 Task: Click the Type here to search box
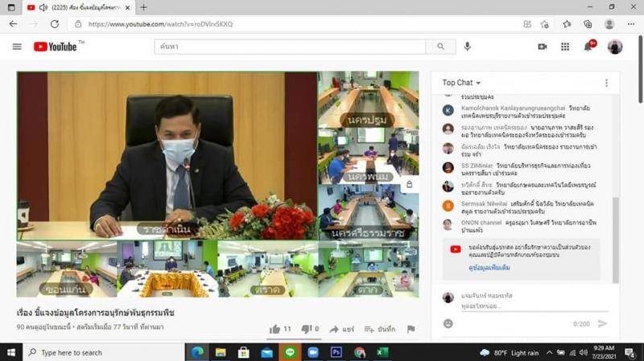[x=104, y=352]
